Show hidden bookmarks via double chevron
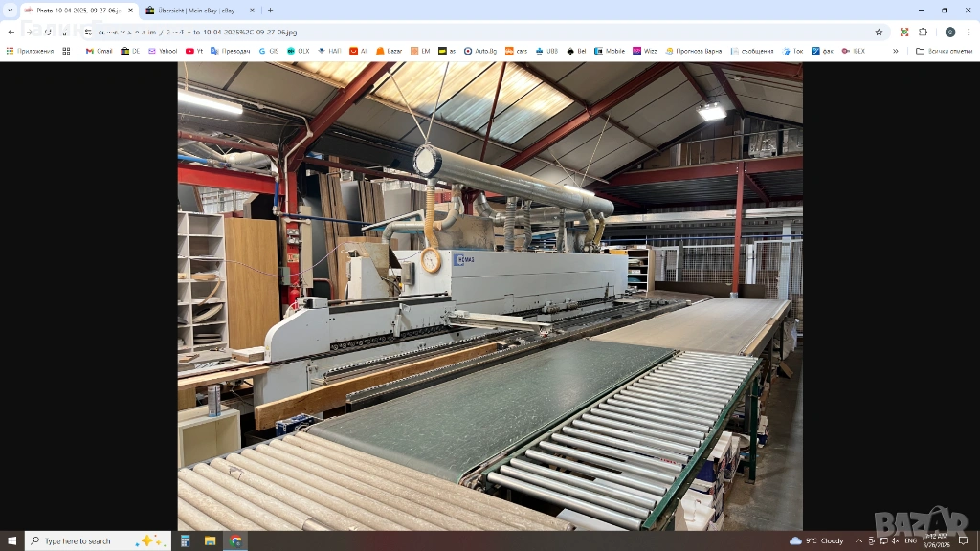The height and width of the screenshot is (551, 980). click(x=896, y=51)
